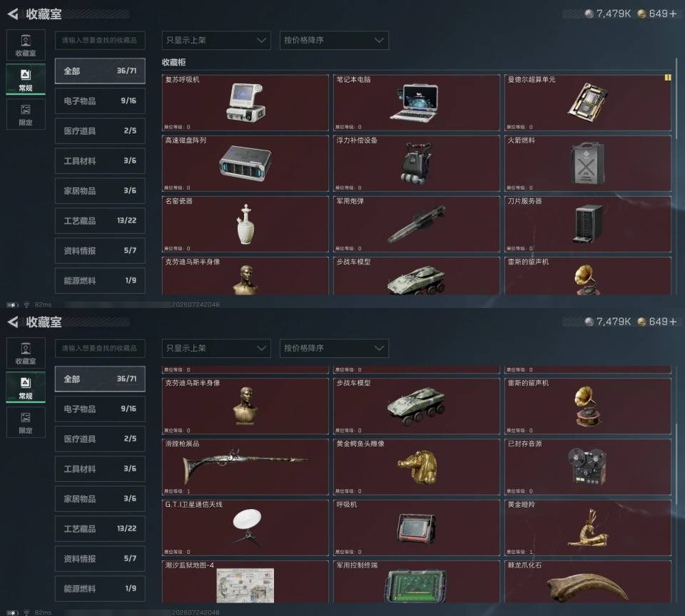The image size is (685, 616).
Task: Click the item list scrollbar in upper screenshot
Action: 676,98
